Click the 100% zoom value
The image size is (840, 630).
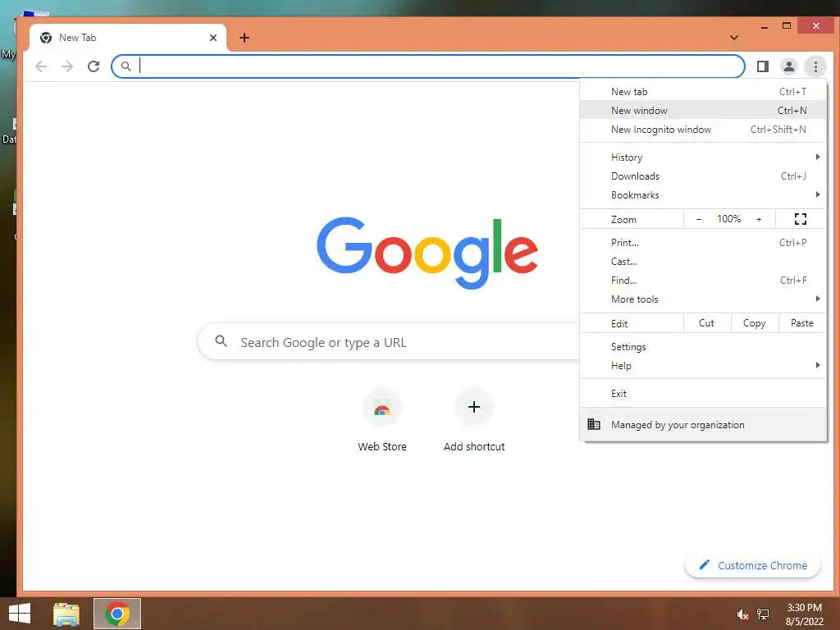click(x=728, y=218)
